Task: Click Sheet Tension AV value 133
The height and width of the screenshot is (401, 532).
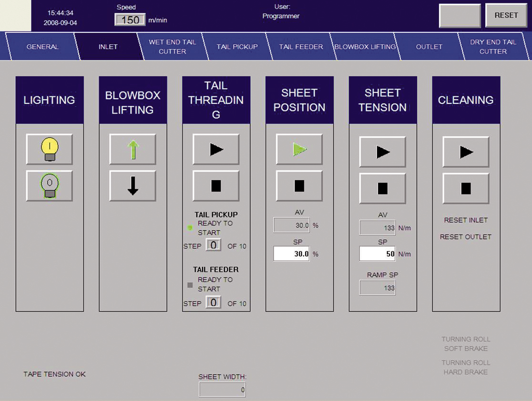Action: point(377,227)
